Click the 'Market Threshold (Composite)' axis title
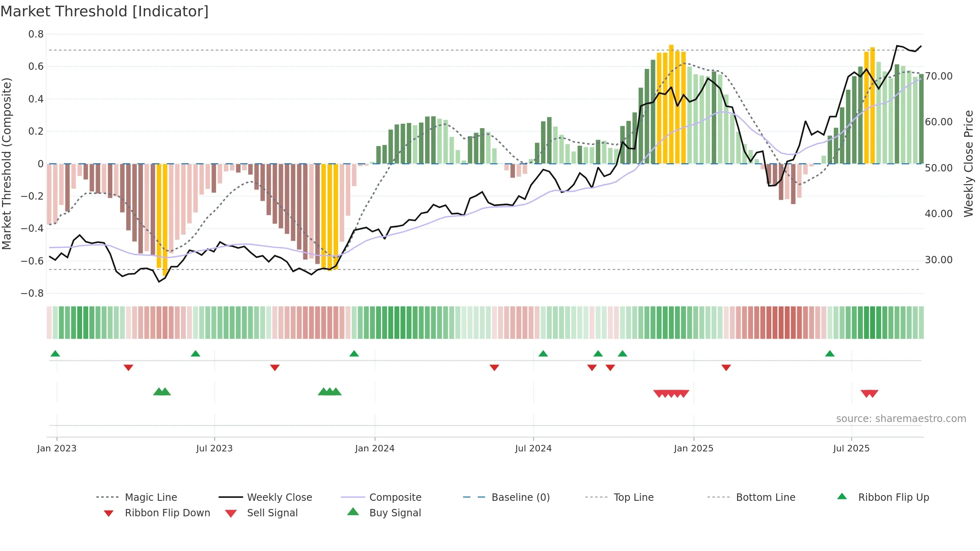Screen dimensions: 980x551 (x=7, y=164)
